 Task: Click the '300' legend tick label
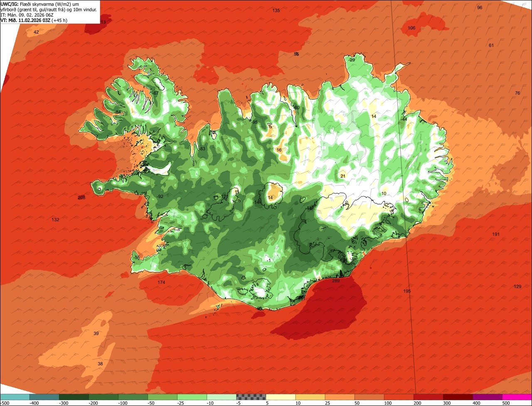click(447, 403)
